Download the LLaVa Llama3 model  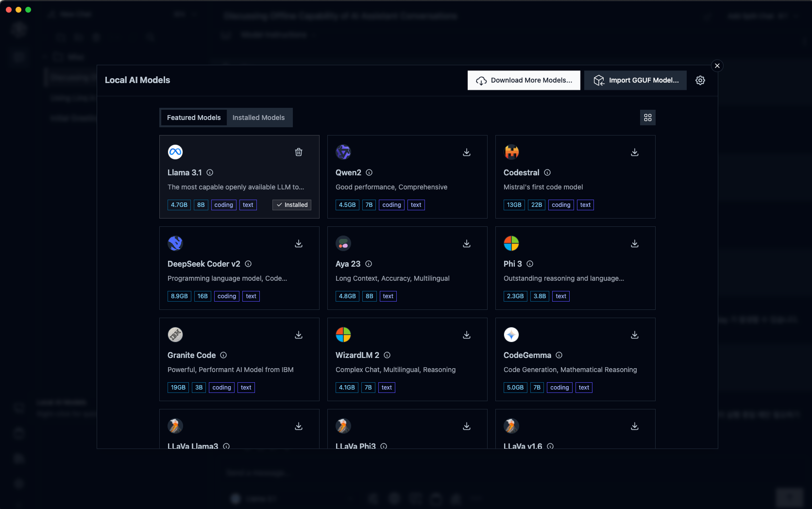299,426
